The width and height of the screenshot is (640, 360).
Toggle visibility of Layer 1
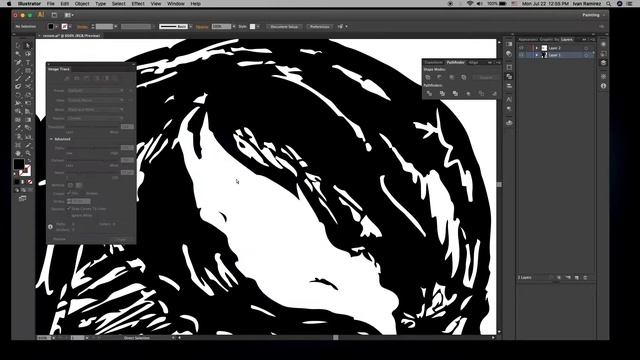[x=521, y=55]
